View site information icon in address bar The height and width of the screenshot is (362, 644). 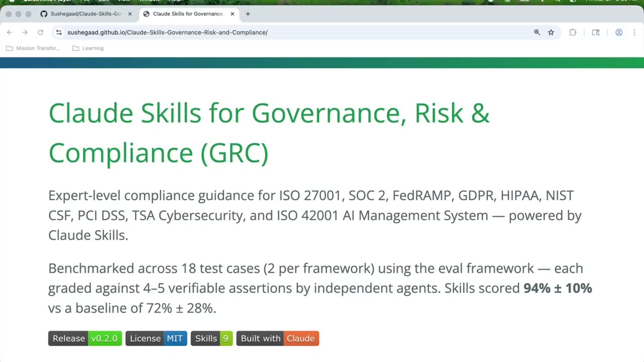pos(59,32)
